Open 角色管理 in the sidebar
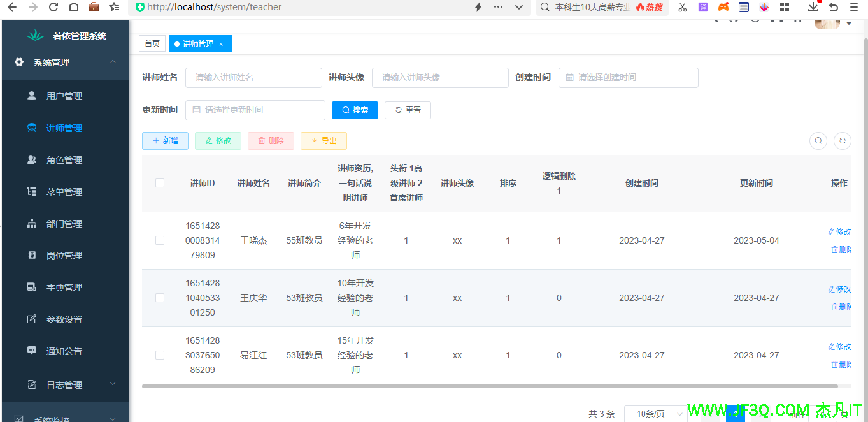868x422 pixels. [64, 160]
